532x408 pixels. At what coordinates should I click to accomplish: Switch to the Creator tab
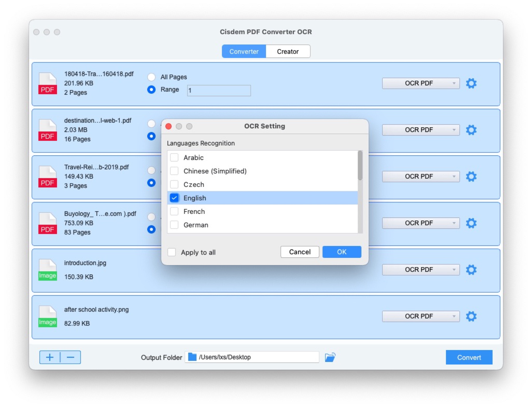coord(288,51)
